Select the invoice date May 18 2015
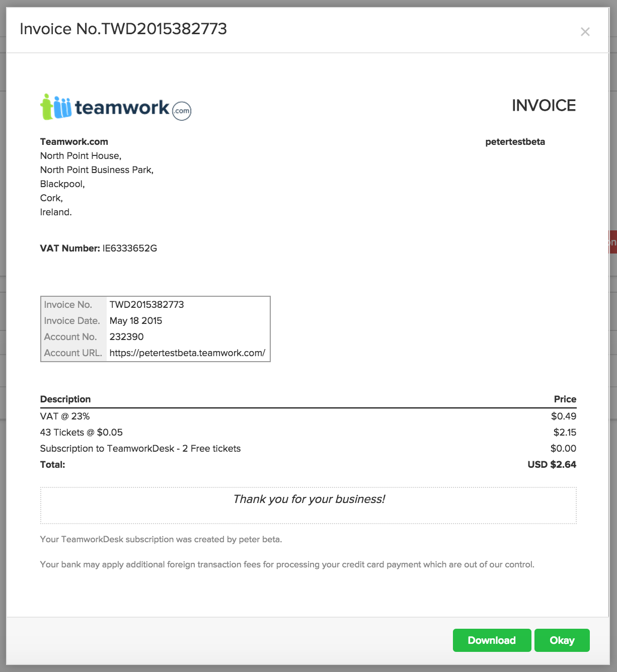The width and height of the screenshot is (617, 672). point(136,321)
